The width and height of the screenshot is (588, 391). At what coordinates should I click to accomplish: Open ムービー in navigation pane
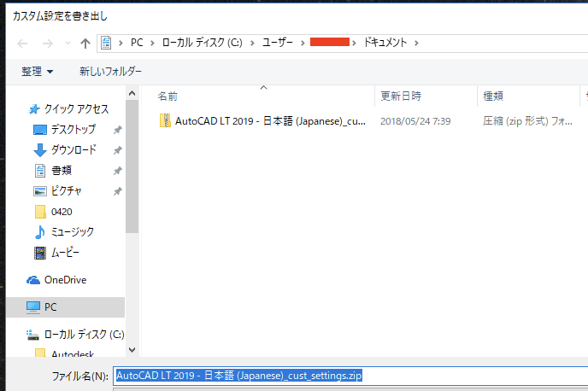coord(65,253)
